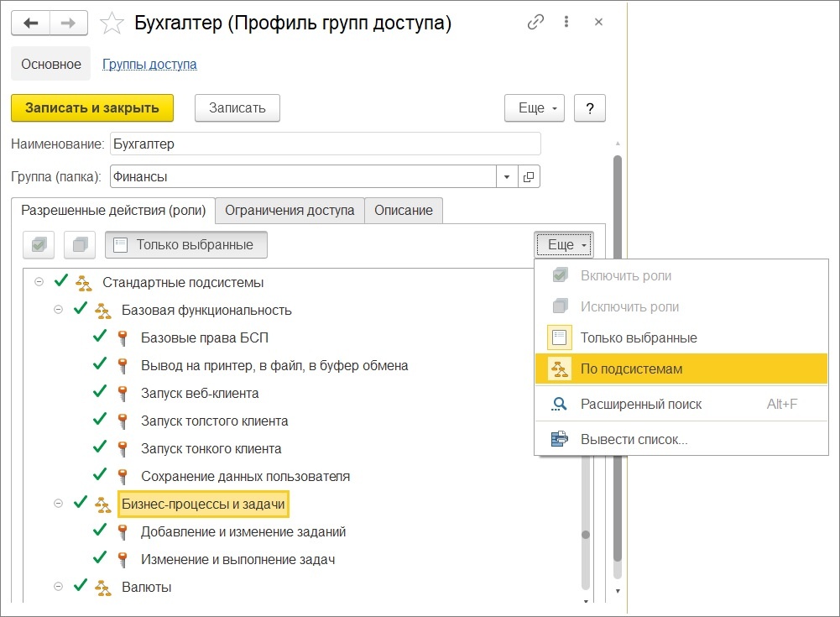
Task: Select Основное navigation section
Action: pos(51,65)
